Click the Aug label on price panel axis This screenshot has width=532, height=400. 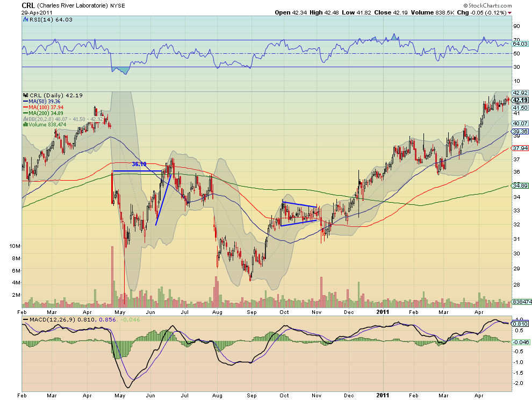[217, 312]
